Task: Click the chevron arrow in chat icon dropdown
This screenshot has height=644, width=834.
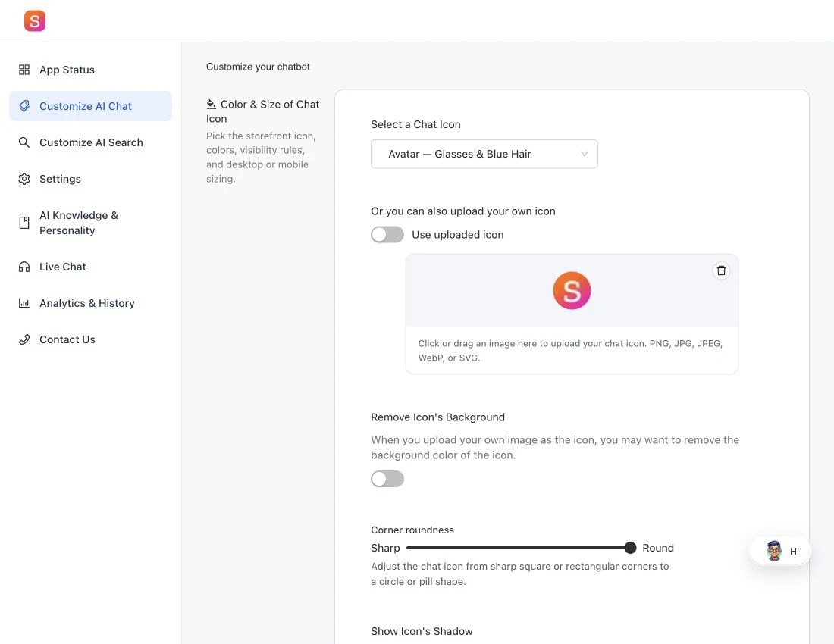Action: coord(584,154)
